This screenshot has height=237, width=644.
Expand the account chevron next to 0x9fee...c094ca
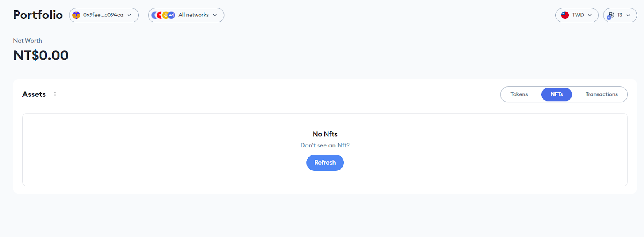click(129, 15)
